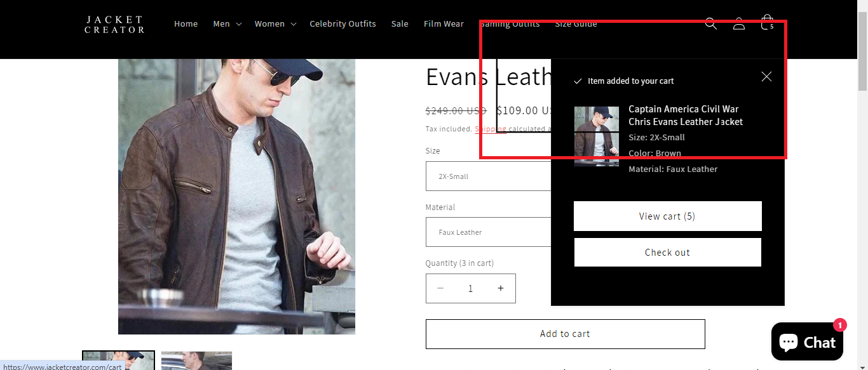The image size is (868, 370).
Task: Open the Film Wear menu item
Action: 444,24
